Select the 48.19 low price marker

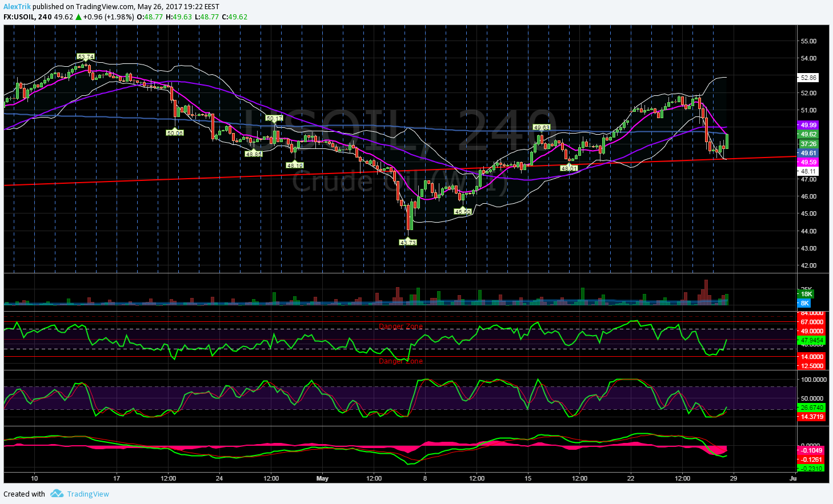click(x=295, y=165)
